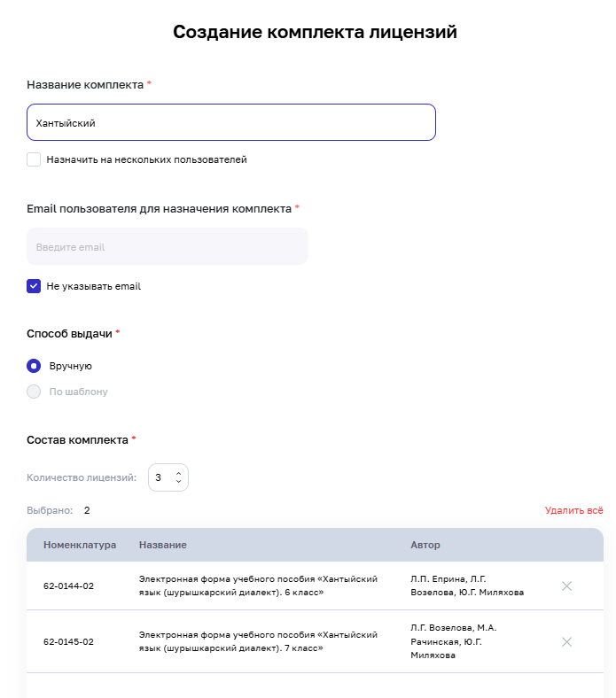Increase license count with up arrow

pyautogui.click(x=178, y=473)
